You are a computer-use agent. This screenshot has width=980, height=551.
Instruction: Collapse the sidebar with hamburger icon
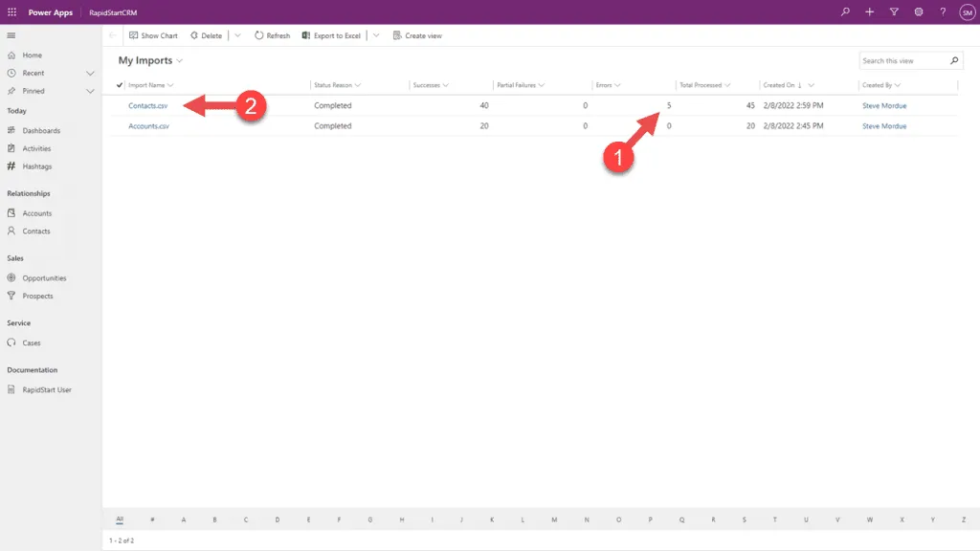click(11, 35)
